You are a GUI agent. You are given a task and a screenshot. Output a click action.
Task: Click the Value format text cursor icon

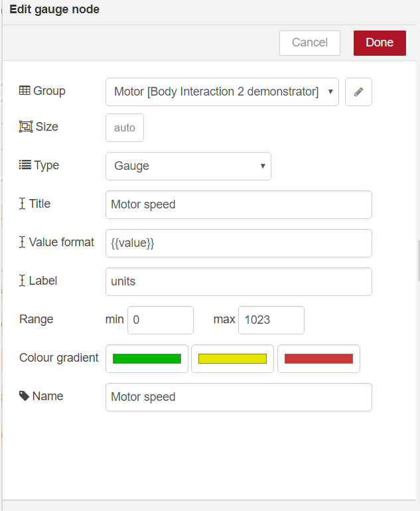[x=23, y=242]
